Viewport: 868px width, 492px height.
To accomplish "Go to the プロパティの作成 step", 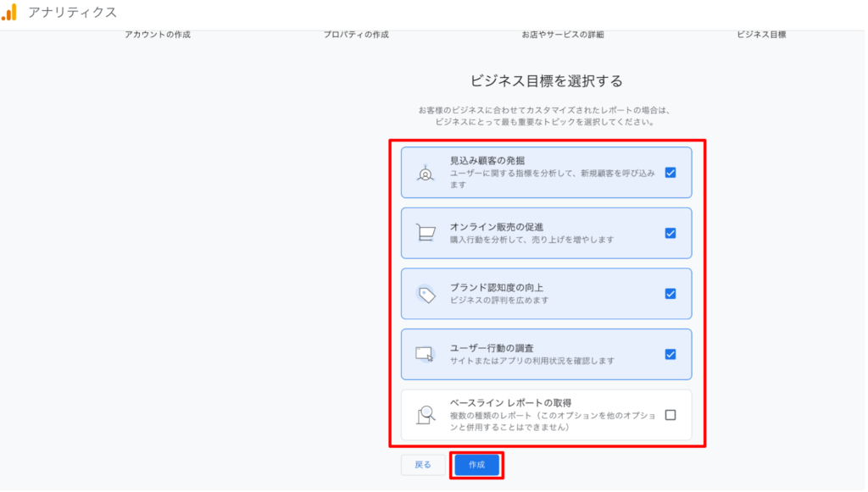I will 356,35.
